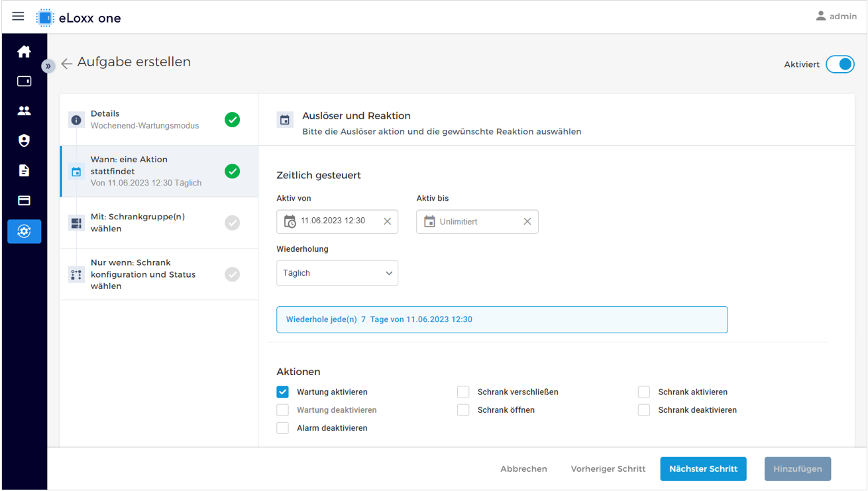
Task: Check Schrank deaktivieren
Action: pyautogui.click(x=644, y=410)
